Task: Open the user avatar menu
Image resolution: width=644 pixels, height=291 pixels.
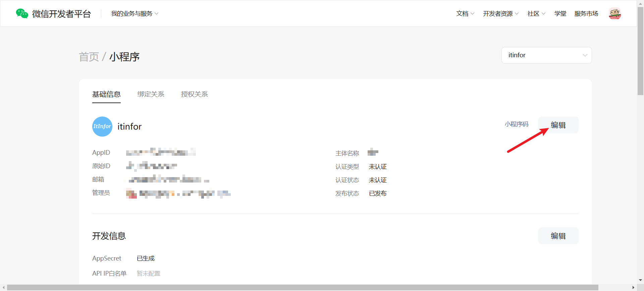Action: click(615, 13)
